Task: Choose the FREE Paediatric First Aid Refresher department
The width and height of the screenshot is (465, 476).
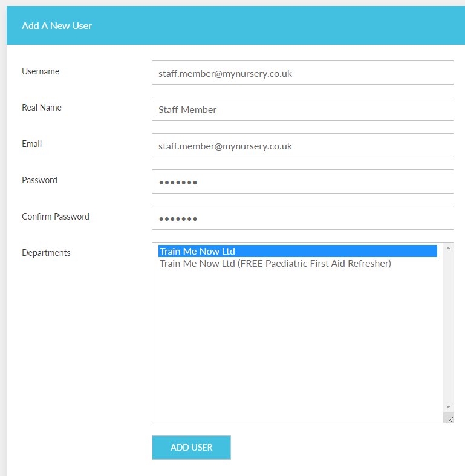Action: tap(275, 264)
